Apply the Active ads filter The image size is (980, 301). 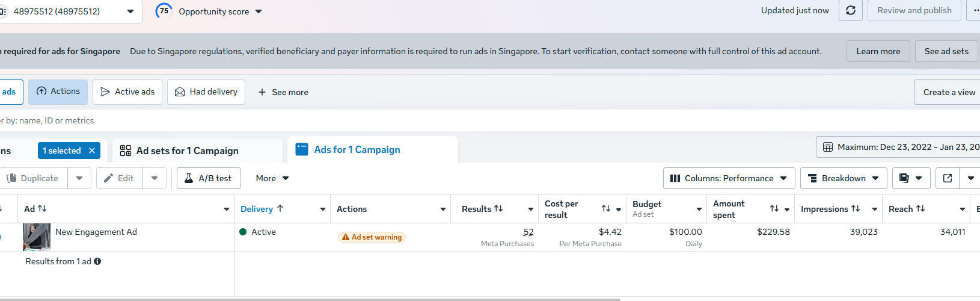pyautogui.click(x=127, y=92)
